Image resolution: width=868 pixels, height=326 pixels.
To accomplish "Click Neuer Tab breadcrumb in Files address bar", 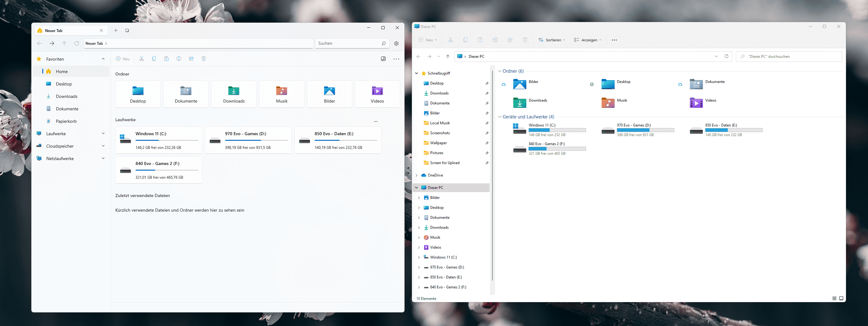I will tap(94, 44).
